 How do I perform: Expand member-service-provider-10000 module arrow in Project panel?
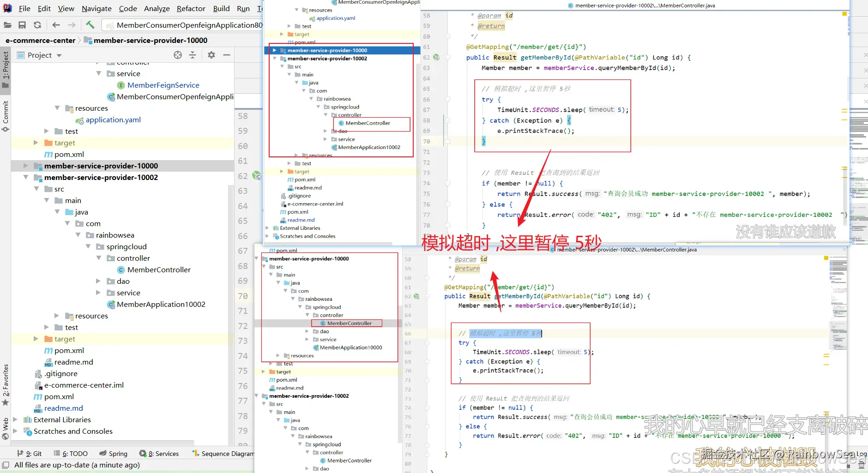coord(25,166)
